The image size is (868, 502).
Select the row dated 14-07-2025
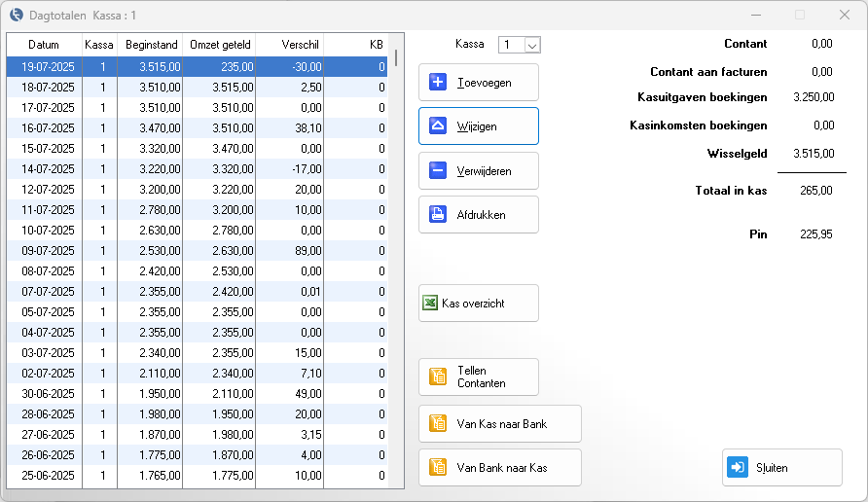(198, 169)
